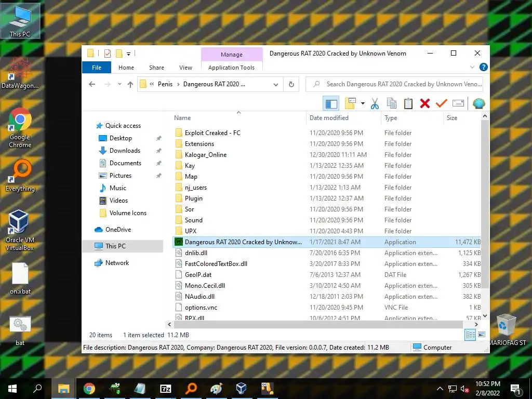
Task: Expand the ribbon with the chevron
Action: coord(472,67)
